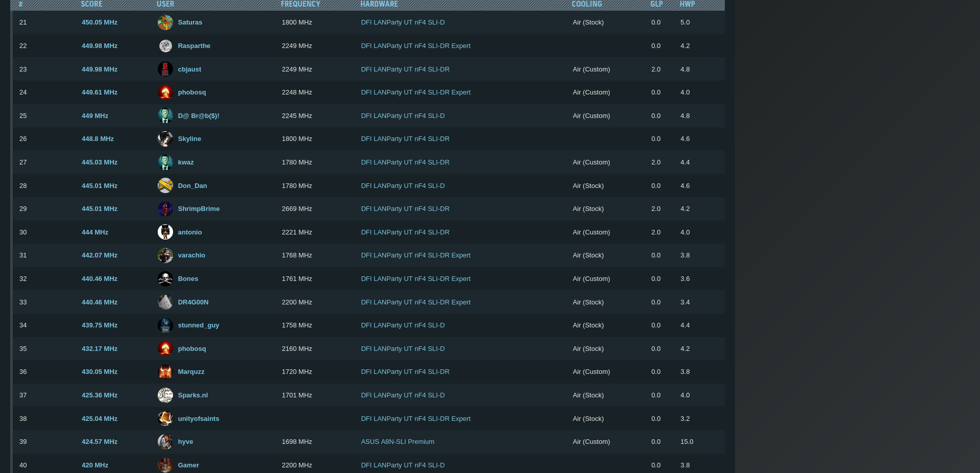The height and width of the screenshot is (473, 980).
Task: Open Don_Dan profile link
Action: [x=192, y=186]
